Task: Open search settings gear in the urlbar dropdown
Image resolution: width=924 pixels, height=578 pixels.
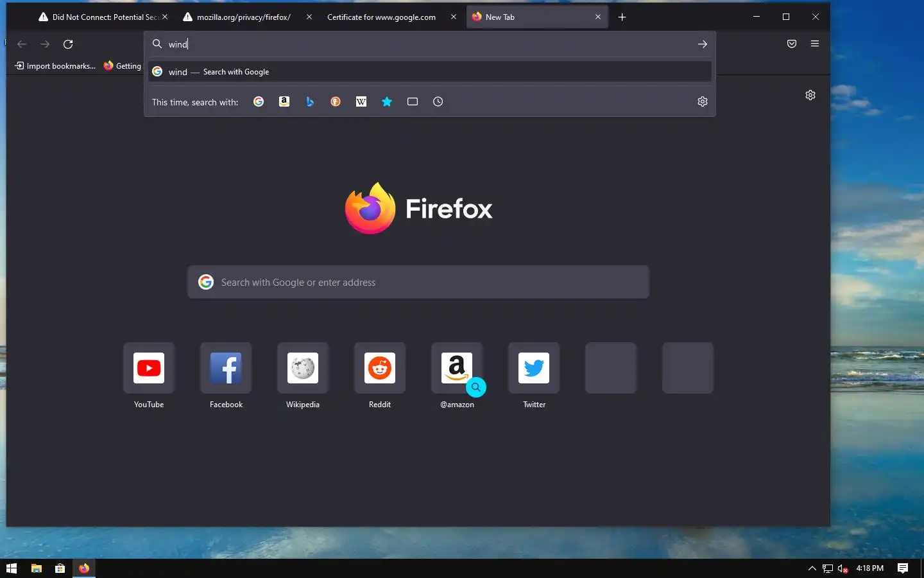Action: pos(703,101)
